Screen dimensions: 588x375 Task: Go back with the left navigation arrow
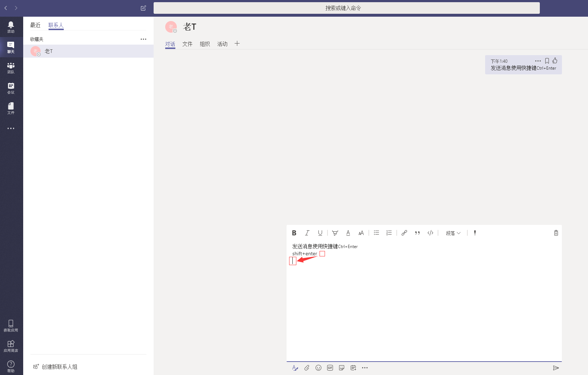pyautogui.click(x=6, y=8)
